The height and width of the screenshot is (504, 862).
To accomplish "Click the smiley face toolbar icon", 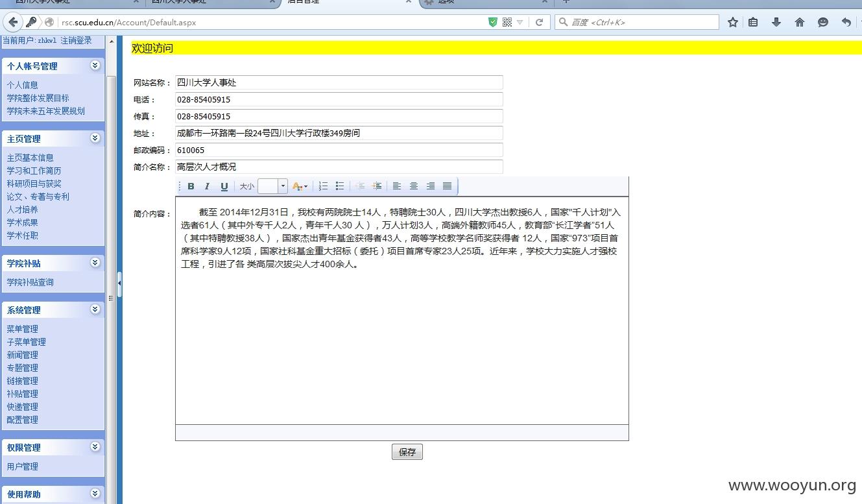I will pos(823,22).
